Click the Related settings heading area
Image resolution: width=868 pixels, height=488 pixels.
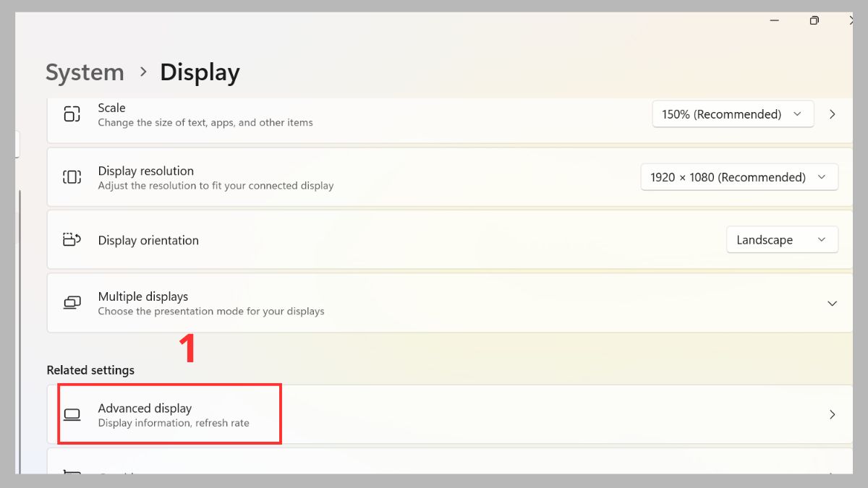[x=90, y=369]
